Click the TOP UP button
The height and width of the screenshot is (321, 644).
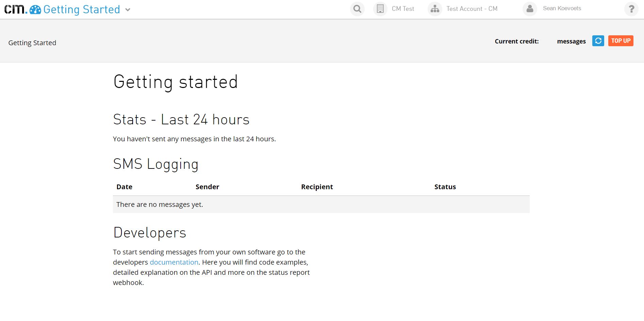(621, 41)
